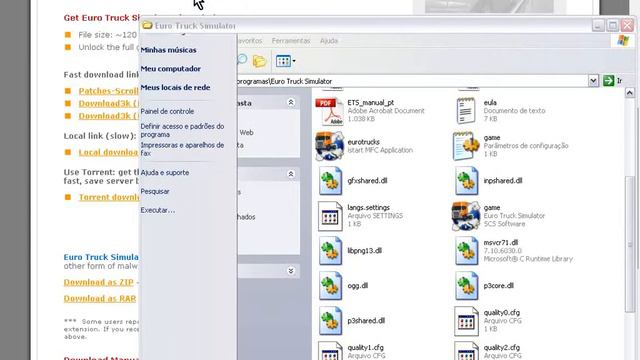Click Pesquisar in Start menu

[x=155, y=191]
